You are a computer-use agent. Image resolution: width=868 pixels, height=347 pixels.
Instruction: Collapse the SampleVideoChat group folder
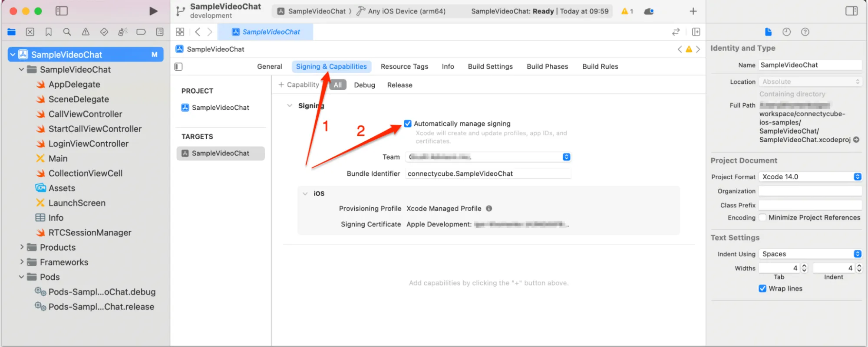point(21,69)
